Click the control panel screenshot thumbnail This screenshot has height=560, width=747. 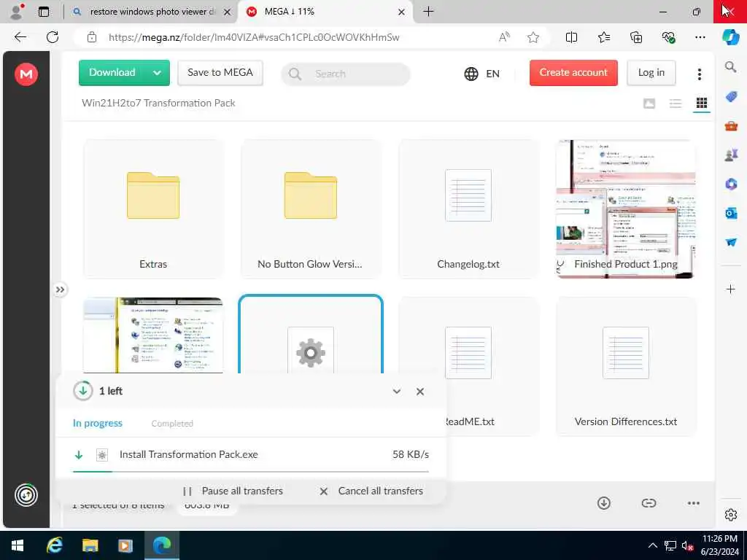point(153,335)
